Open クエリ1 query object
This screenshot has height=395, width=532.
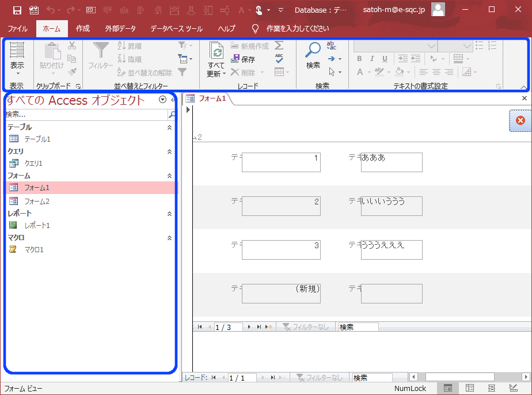tap(33, 163)
